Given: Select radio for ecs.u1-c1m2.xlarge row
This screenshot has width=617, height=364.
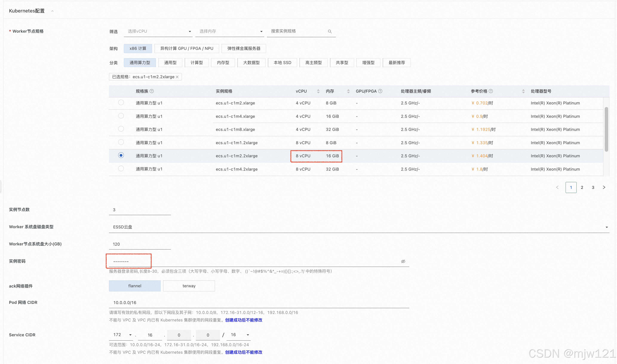Looking at the screenshot, I should pos(121,102).
